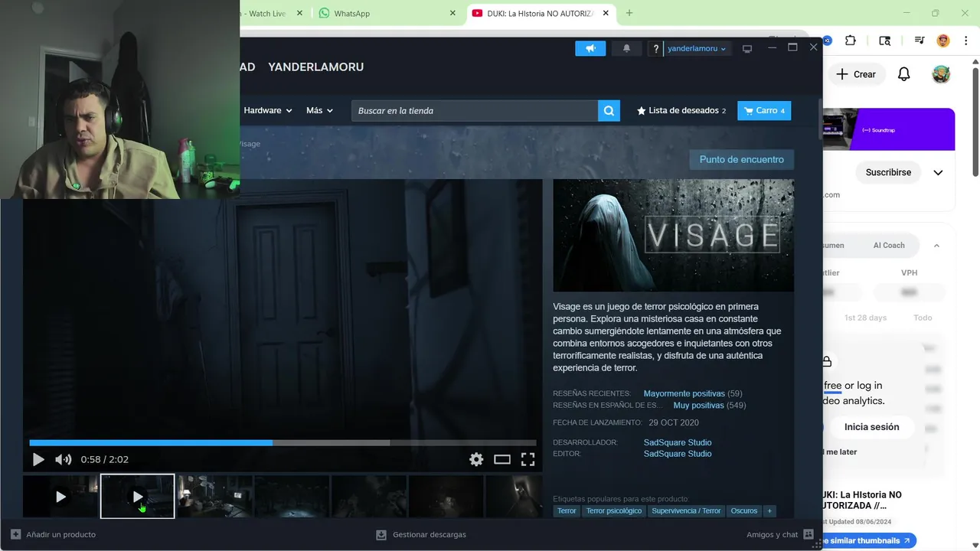980x551 pixels.
Task: Select the sixth media thumbnail
Action: point(446,497)
